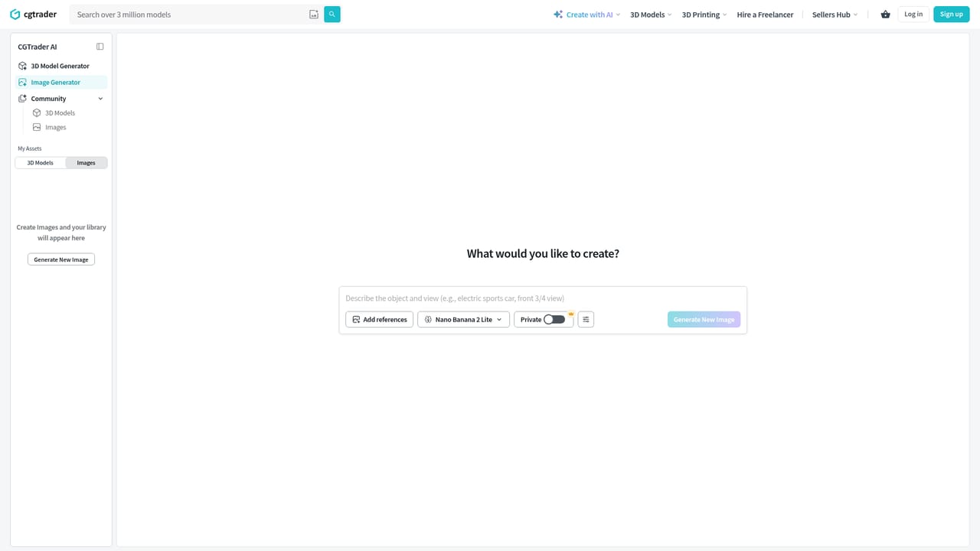Open the Sellers Hub dropdown
This screenshot has height=551, width=980.
click(x=835, y=15)
